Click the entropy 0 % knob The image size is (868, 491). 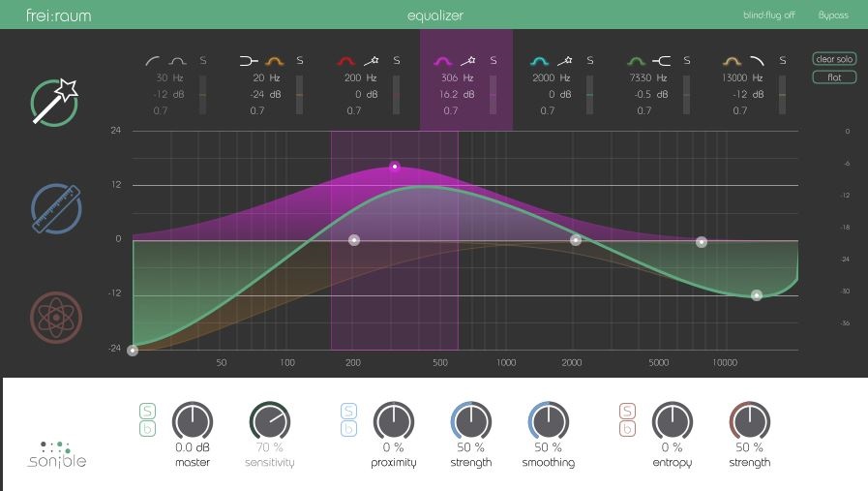[x=672, y=421]
